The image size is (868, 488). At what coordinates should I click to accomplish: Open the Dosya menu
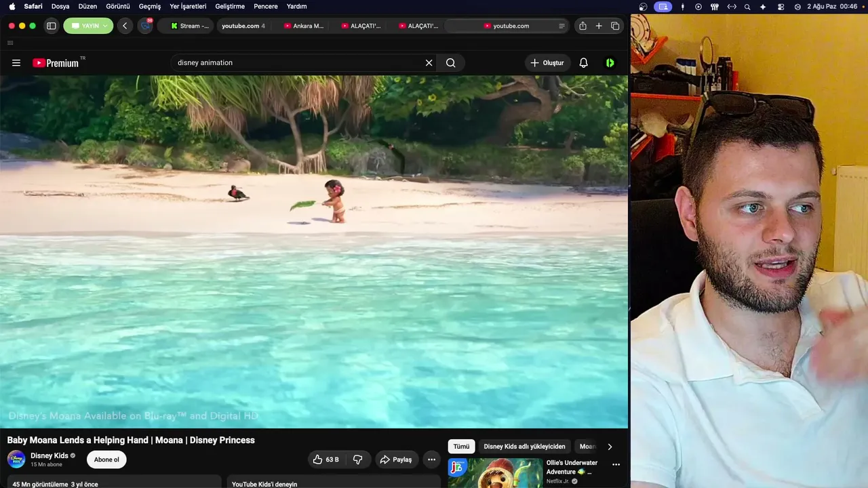click(60, 6)
